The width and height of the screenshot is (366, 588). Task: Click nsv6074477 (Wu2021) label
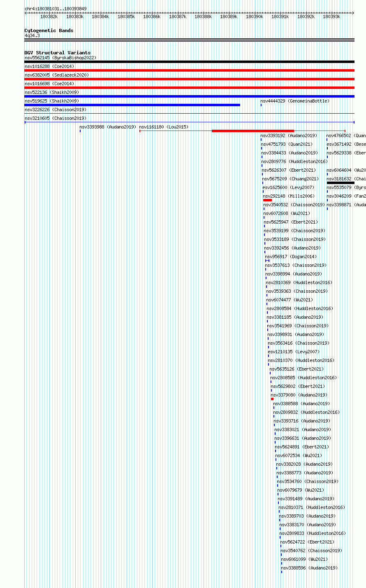tap(290, 300)
